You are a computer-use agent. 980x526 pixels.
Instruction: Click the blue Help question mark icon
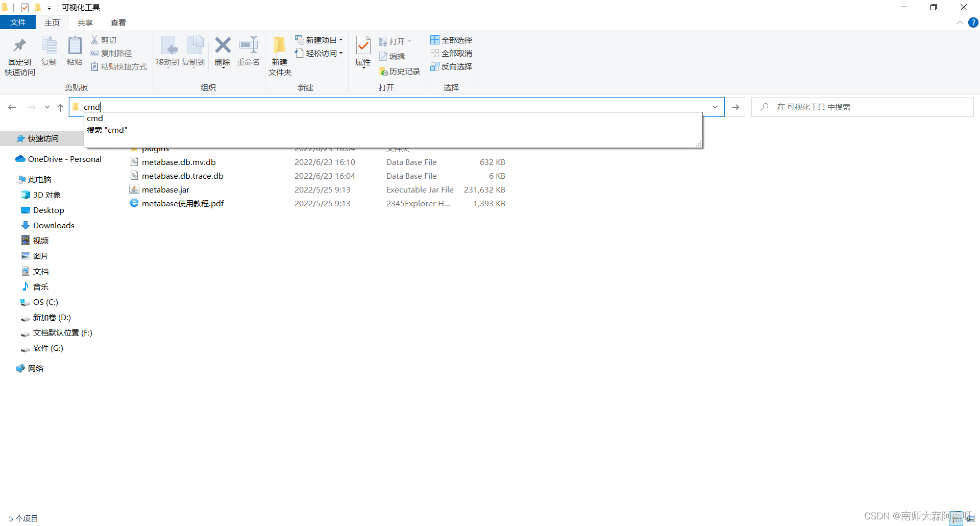point(973,22)
